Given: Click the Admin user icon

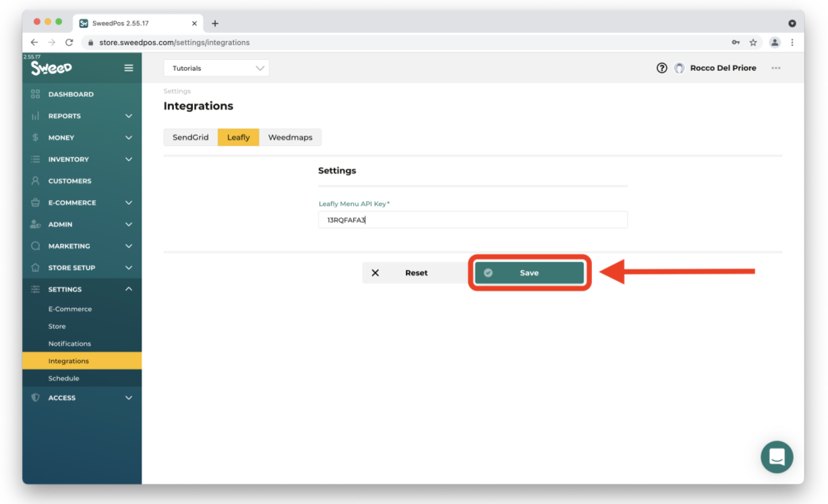Looking at the screenshot, I should click(x=36, y=224).
